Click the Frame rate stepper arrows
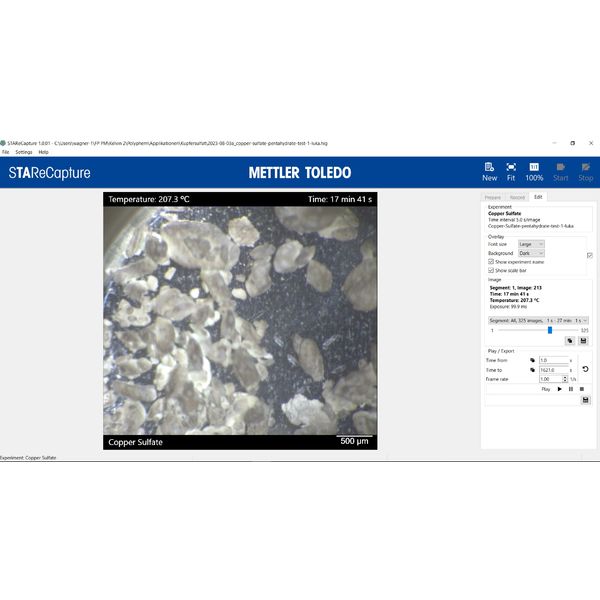 [x=565, y=379]
